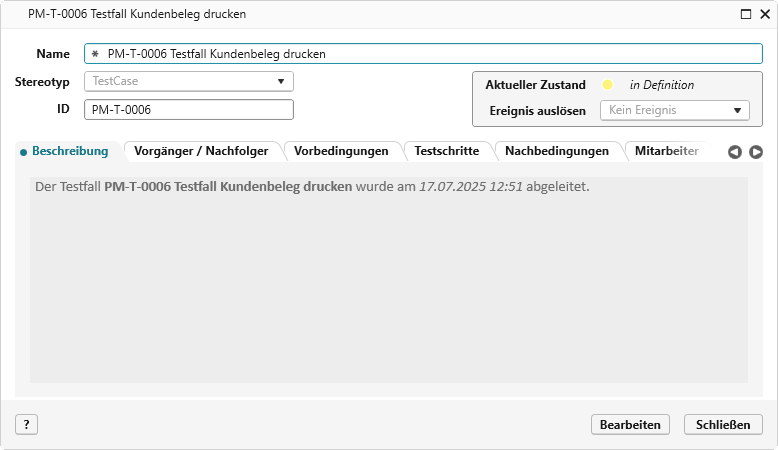Screen dimensions: 778x450
Task: Click the asterisk icon in Name field
Action: coord(95,54)
